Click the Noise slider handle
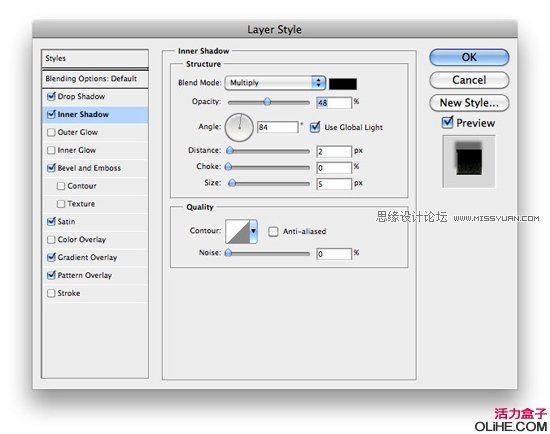This screenshot has height=434, width=550. click(228, 253)
